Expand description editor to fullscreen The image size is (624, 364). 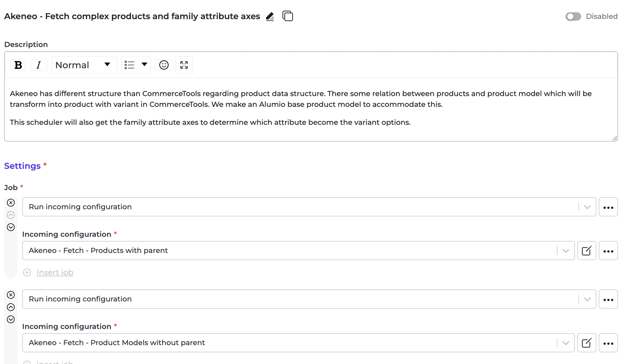click(184, 65)
